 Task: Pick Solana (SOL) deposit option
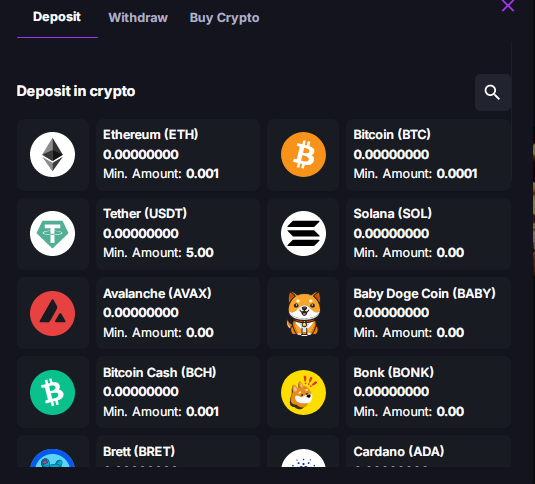429,234
